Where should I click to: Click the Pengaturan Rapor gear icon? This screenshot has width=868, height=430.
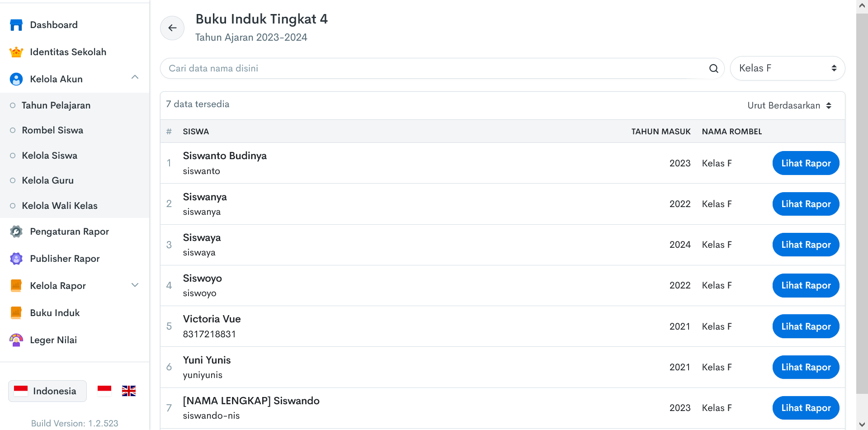pyautogui.click(x=16, y=232)
